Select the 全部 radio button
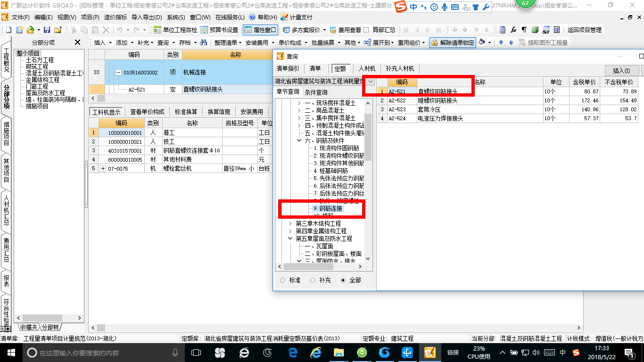This screenshot has width=644, height=362. [x=343, y=280]
